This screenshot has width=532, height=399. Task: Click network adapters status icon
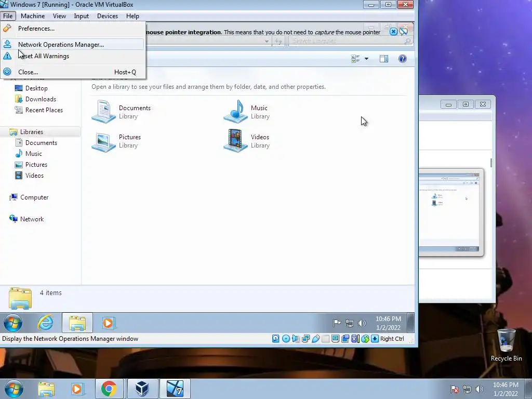pyautogui.click(x=305, y=339)
